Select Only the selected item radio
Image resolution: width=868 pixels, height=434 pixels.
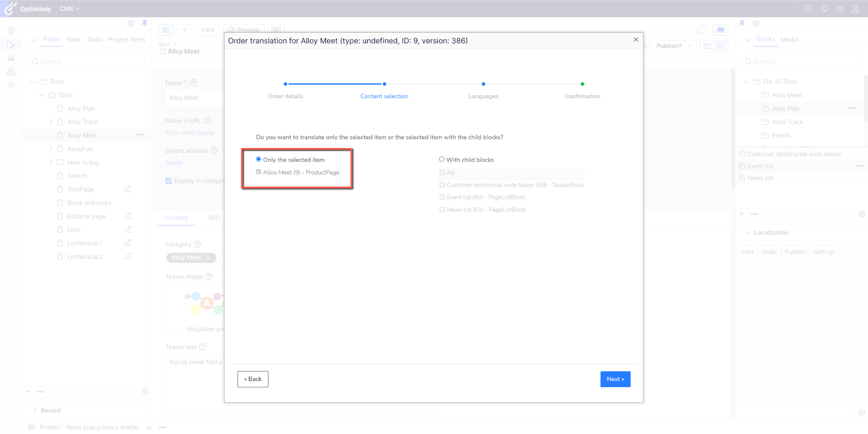(x=259, y=159)
